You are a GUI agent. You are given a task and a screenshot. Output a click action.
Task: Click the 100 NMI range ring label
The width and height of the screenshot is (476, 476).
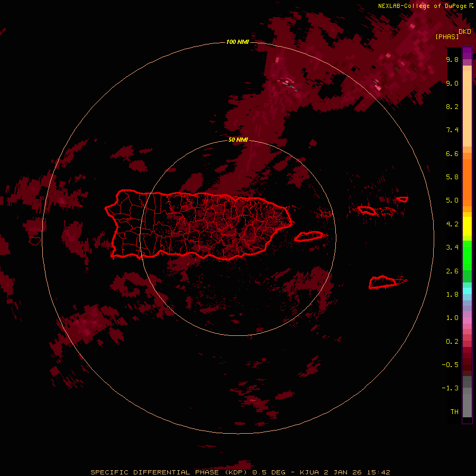(237, 42)
